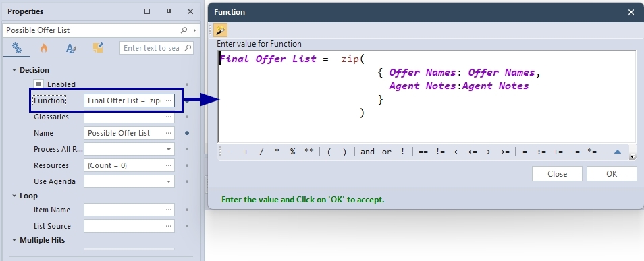644x261 pixels.
Task: Expand the Use Agenda dropdown
Action: [x=169, y=181]
